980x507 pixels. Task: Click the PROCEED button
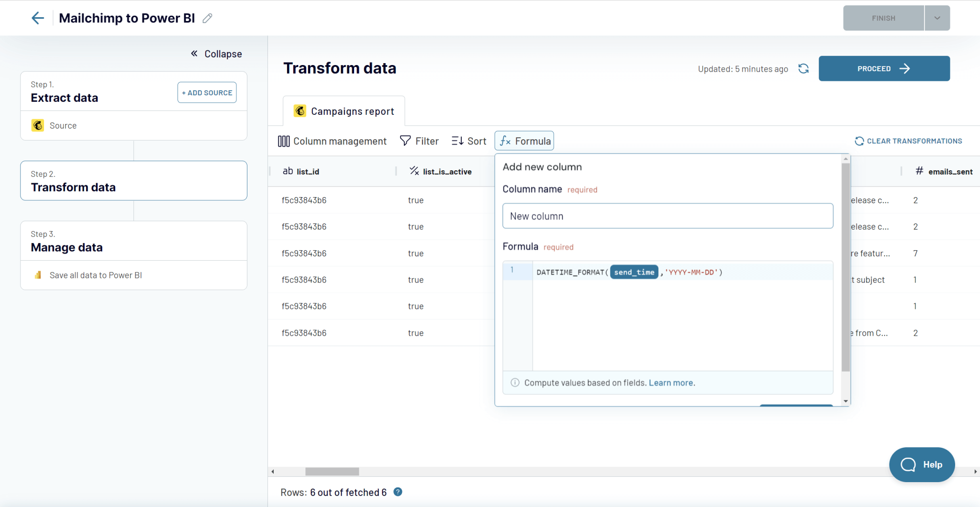883,68
